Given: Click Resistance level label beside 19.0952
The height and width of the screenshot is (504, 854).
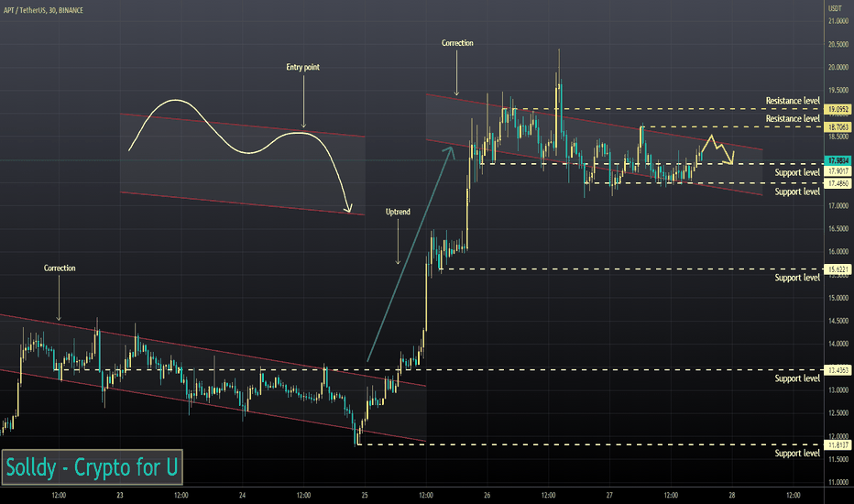Looking at the screenshot, I should pyautogui.click(x=793, y=101).
